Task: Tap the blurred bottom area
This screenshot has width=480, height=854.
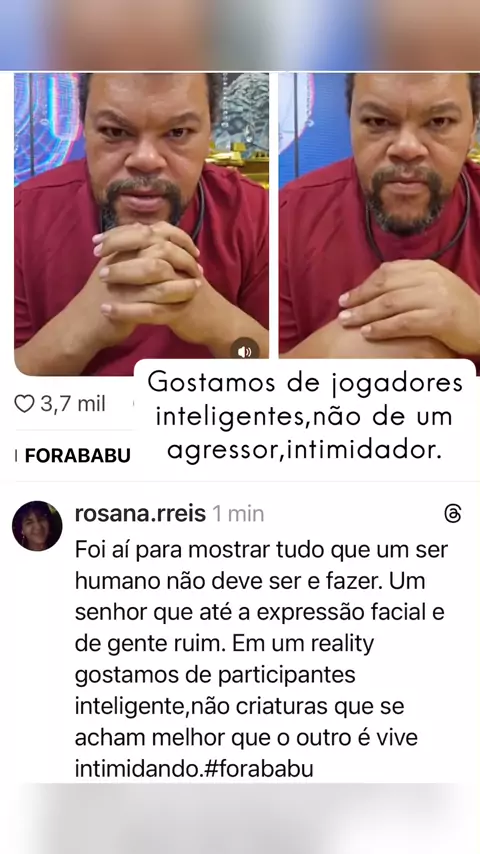Action: tap(240, 819)
